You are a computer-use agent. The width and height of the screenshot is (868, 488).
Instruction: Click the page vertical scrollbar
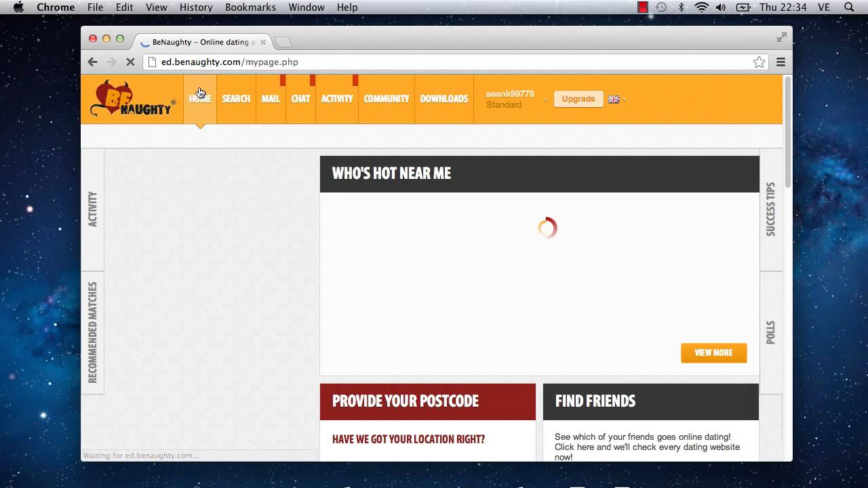pyautogui.click(x=787, y=132)
